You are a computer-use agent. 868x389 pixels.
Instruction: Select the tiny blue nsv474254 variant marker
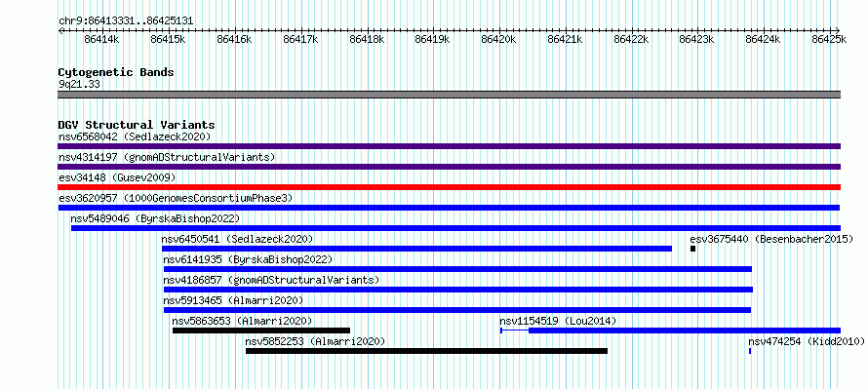click(x=750, y=351)
